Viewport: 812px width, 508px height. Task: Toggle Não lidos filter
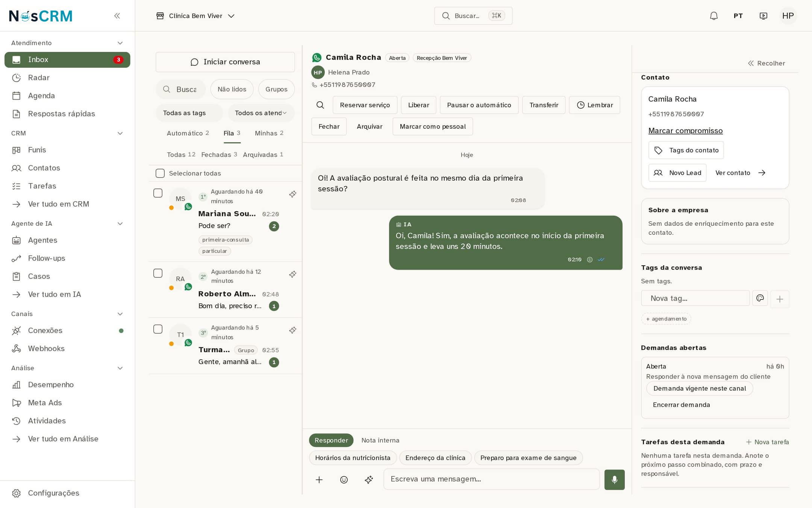point(232,89)
